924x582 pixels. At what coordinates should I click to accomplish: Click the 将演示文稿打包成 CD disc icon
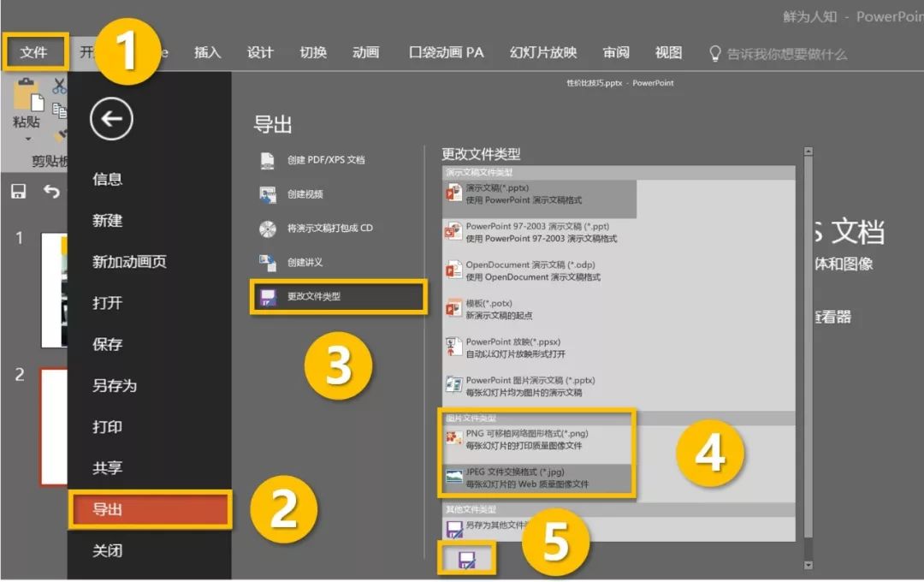(x=268, y=228)
